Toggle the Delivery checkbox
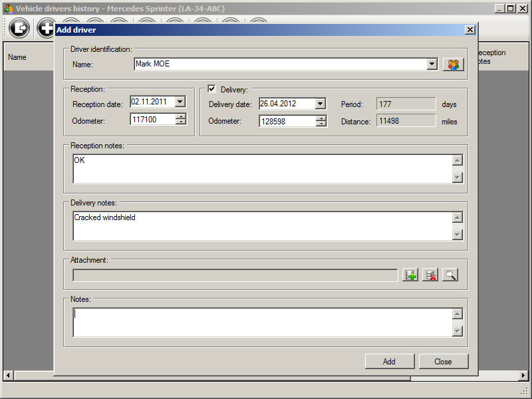532x399 pixels. click(x=212, y=89)
